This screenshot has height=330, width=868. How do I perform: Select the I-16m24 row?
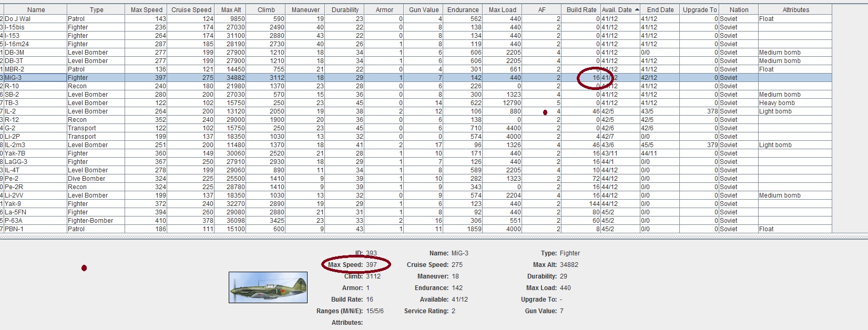coord(416,44)
